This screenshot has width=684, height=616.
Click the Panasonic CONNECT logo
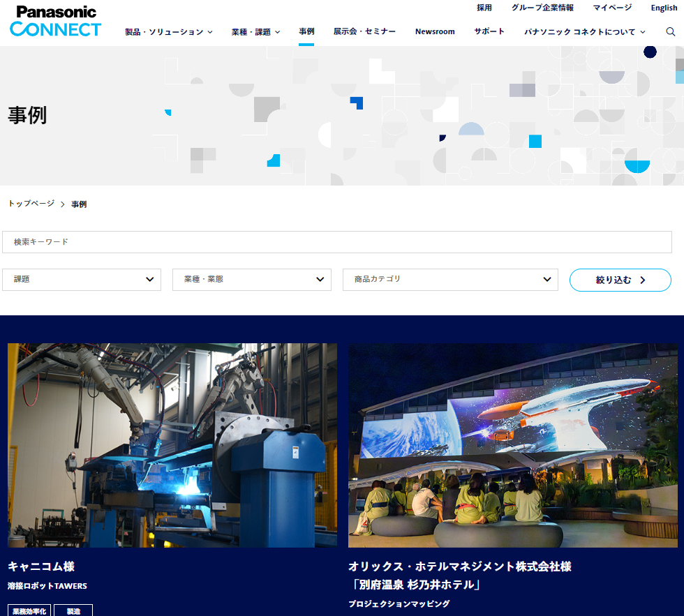(55, 21)
